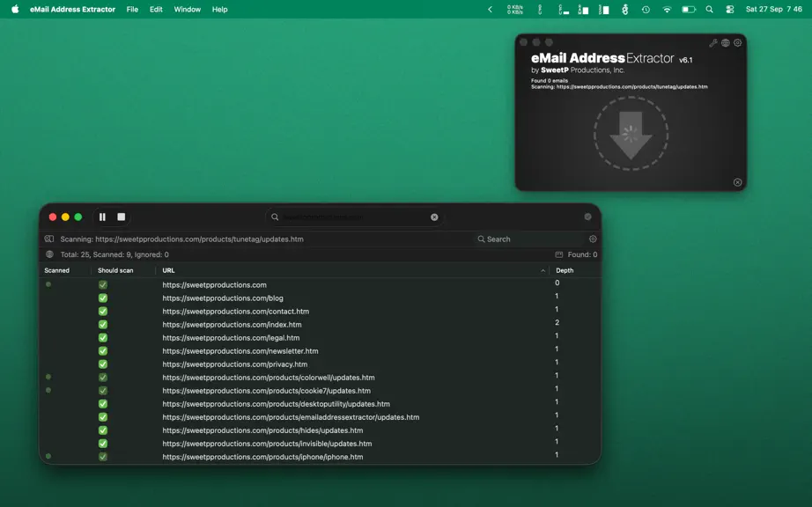
Task: Open Spotlight search in the menu bar
Action: (x=710, y=10)
